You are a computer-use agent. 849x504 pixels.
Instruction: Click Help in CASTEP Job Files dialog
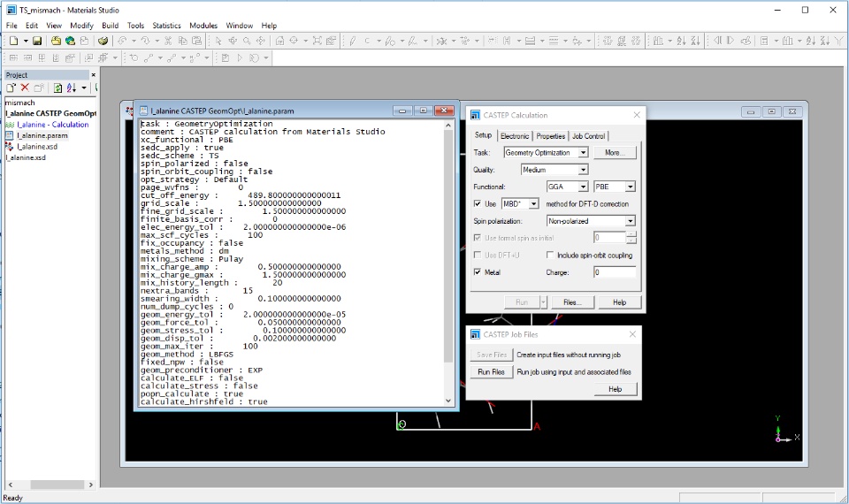pyautogui.click(x=616, y=389)
